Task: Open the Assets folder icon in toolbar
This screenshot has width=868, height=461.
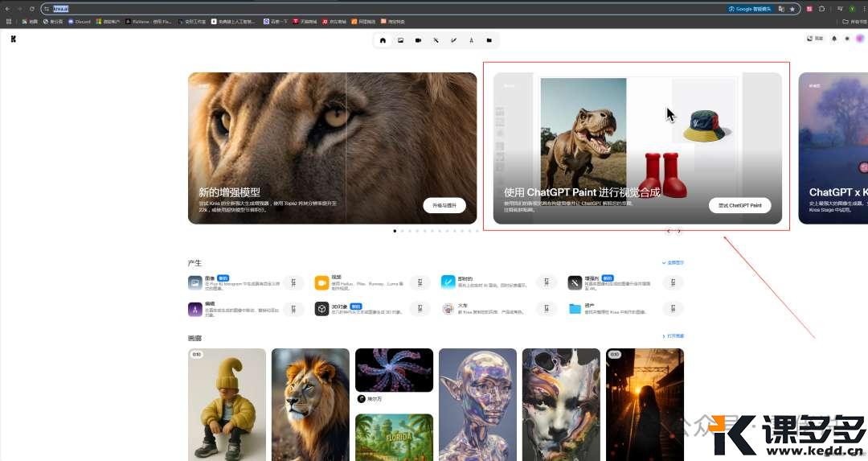Action: (x=489, y=40)
